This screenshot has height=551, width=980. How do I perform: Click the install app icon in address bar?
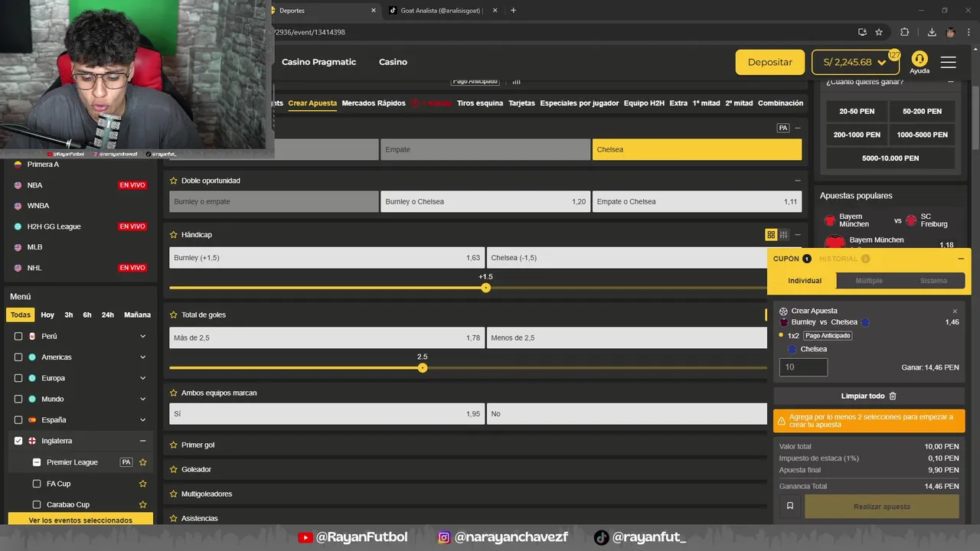tap(862, 32)
